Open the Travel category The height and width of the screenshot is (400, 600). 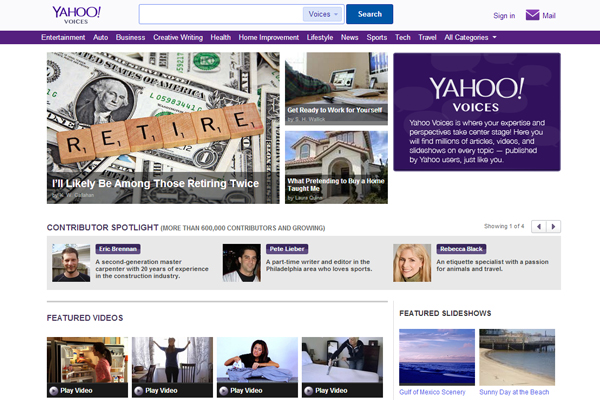(x=427, y=37)
